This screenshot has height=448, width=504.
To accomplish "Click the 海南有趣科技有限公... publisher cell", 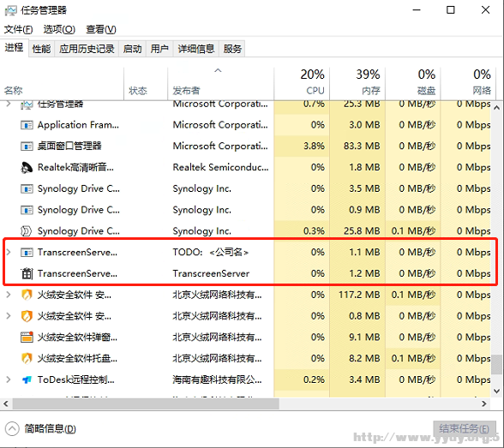I will tap(217, 380).
